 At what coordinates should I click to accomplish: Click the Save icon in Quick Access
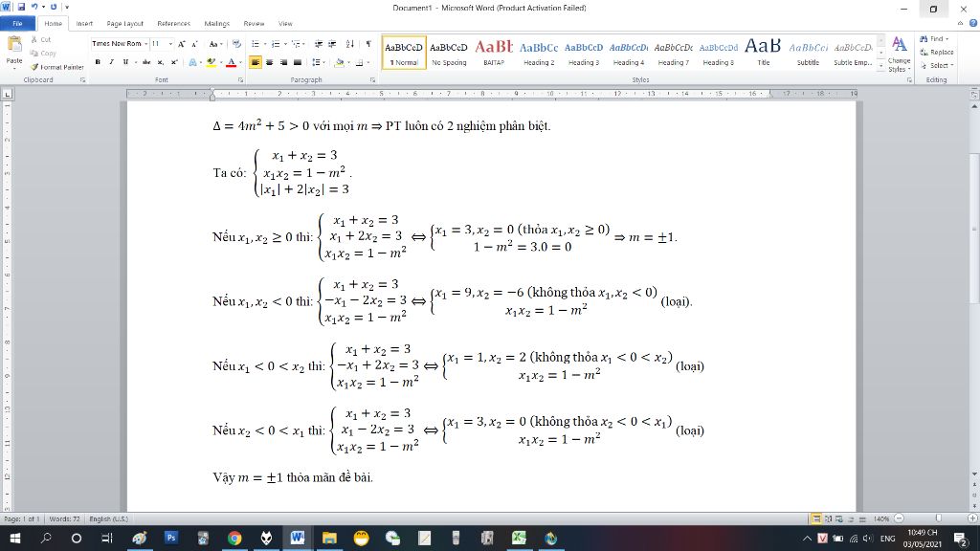pyautogui.click(x=21, y=7)
